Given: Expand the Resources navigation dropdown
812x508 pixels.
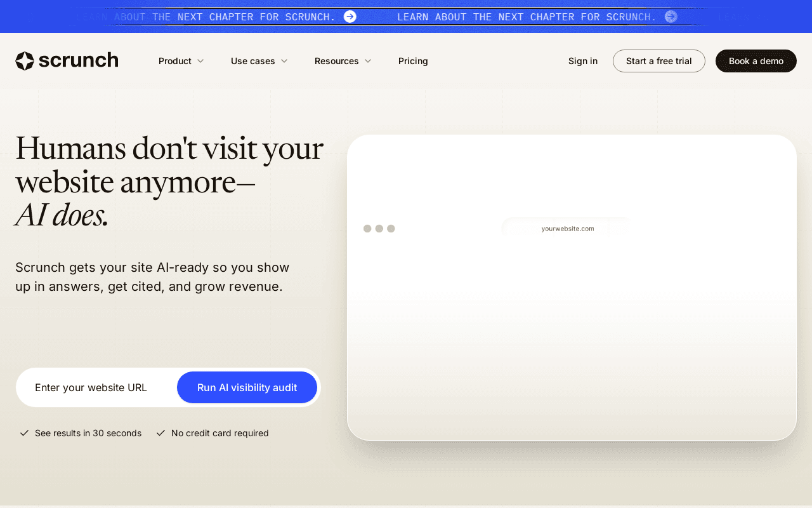Looking at the screenshot, I should click(343, 61).
